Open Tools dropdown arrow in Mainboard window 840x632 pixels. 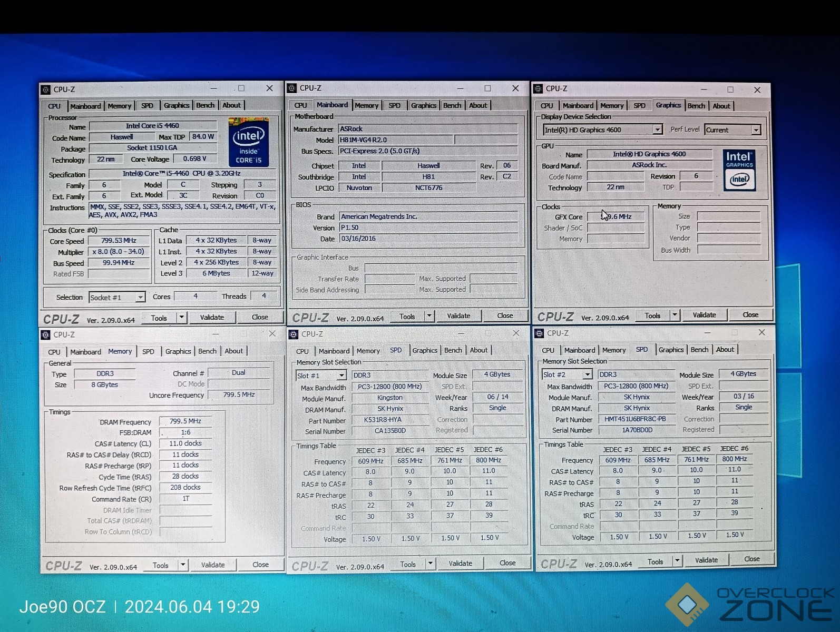tap(429, 316)
